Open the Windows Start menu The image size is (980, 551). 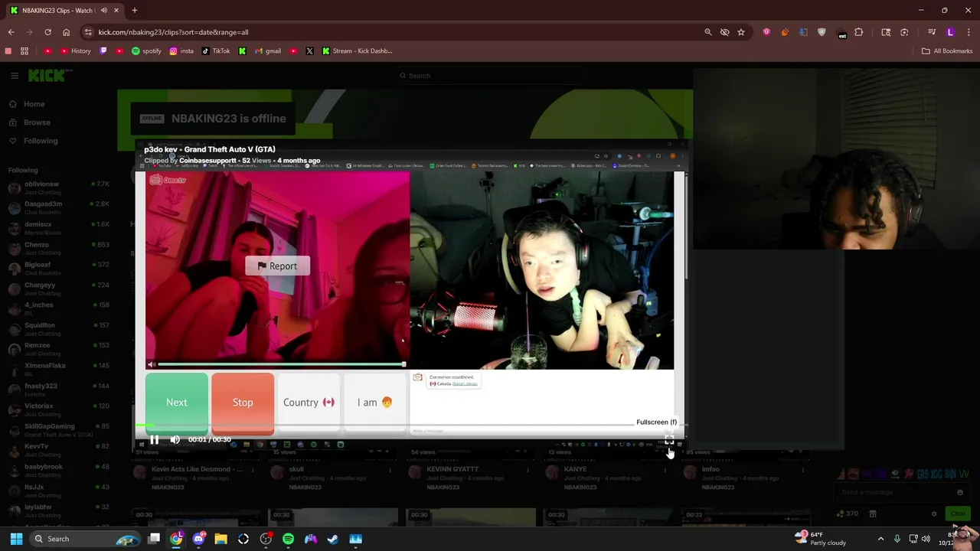click(16, 539)
